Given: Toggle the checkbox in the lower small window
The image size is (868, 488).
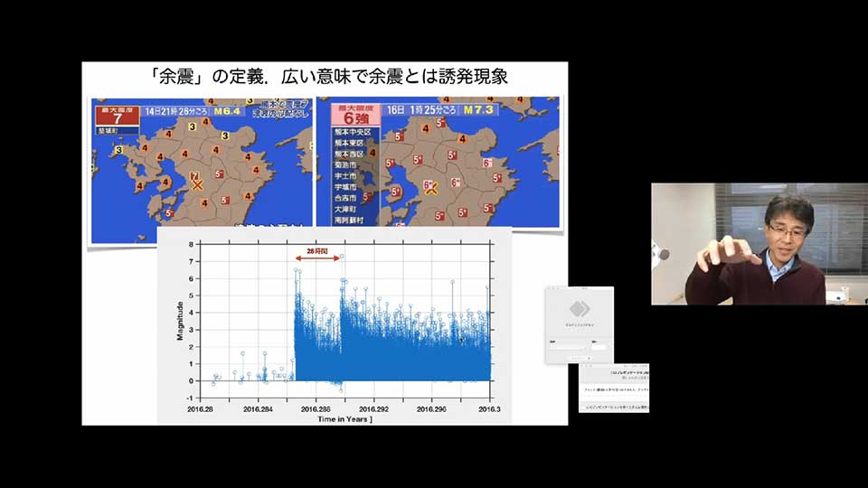Looking at the screenshot, I should (583, 408).
